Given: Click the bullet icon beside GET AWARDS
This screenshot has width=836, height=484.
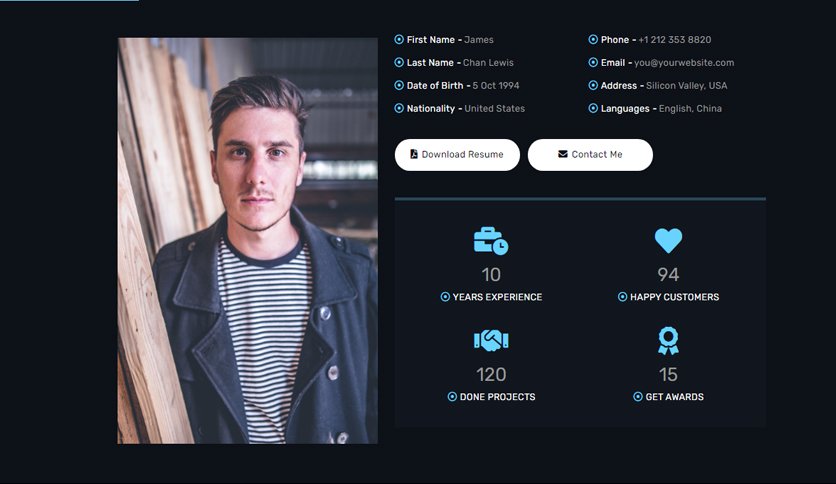Looking at the screenshot, I should pos(638,397).
